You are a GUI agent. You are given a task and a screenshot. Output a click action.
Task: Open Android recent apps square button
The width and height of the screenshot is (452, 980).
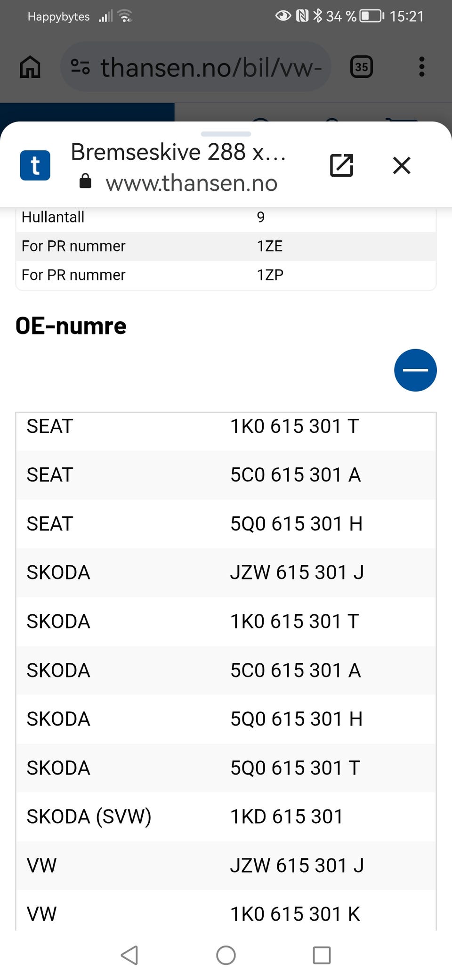322,955
